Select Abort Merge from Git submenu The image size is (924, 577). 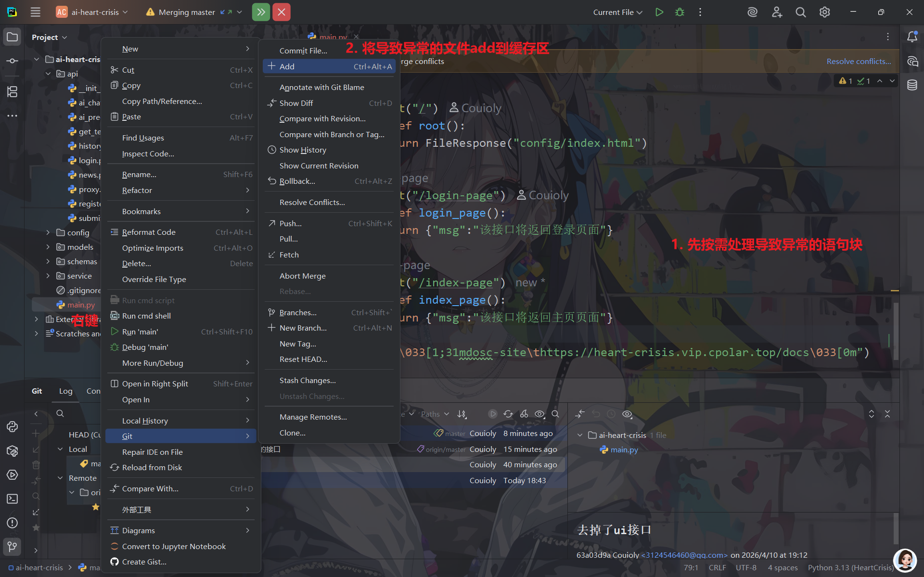point(329,276)
